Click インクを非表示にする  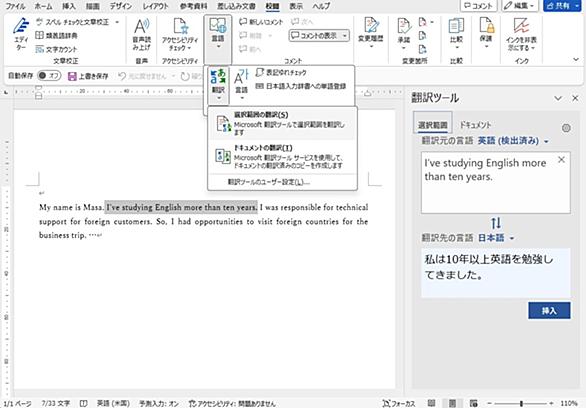pos(521,34)
